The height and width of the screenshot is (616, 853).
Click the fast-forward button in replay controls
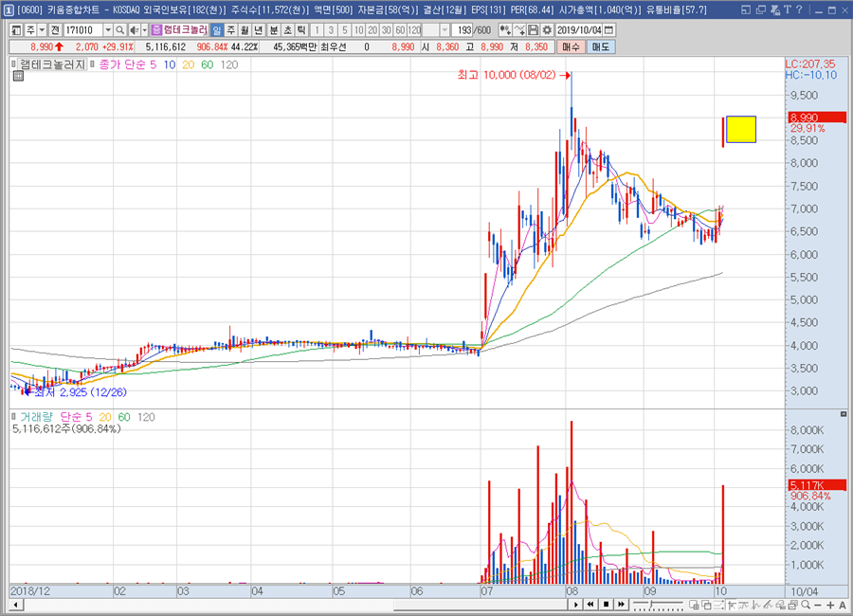[x=621, y=605]
